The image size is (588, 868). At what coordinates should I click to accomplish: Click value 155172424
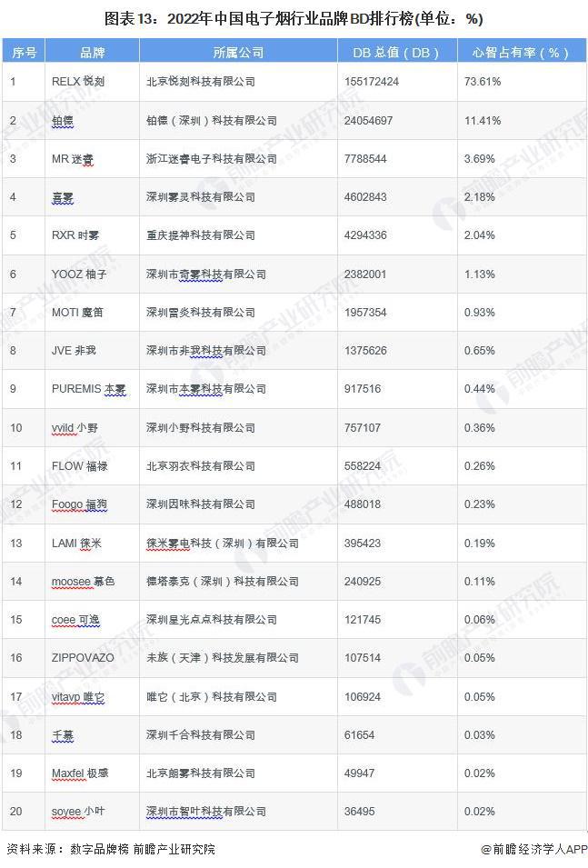(372, 82)
